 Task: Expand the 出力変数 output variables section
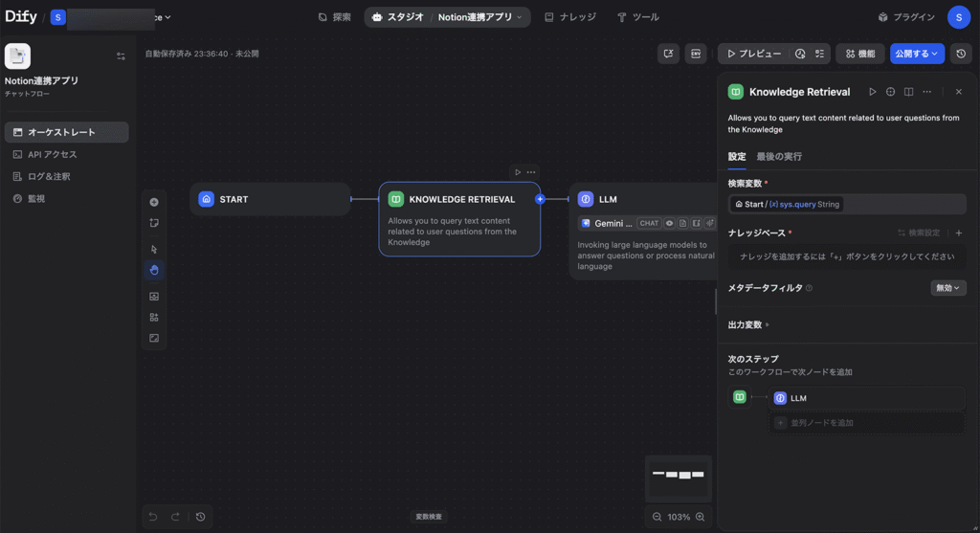click(x=748, y=324)
